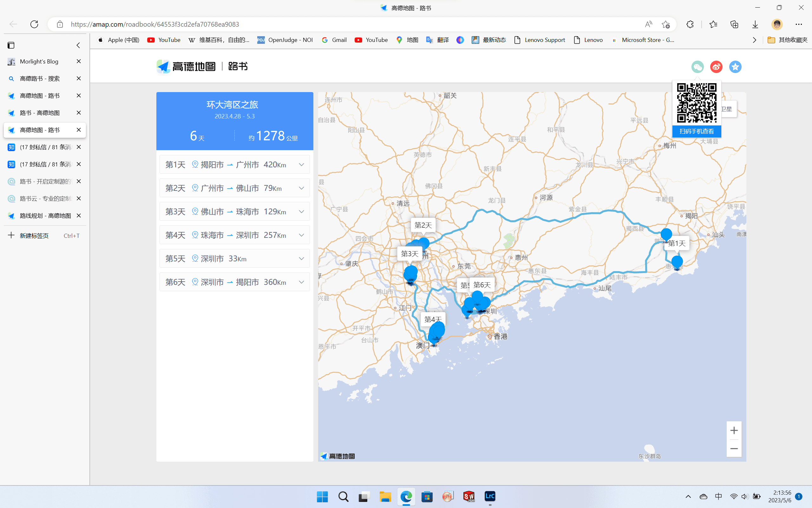Open the Chinese input method indicator

click(718, 497)
